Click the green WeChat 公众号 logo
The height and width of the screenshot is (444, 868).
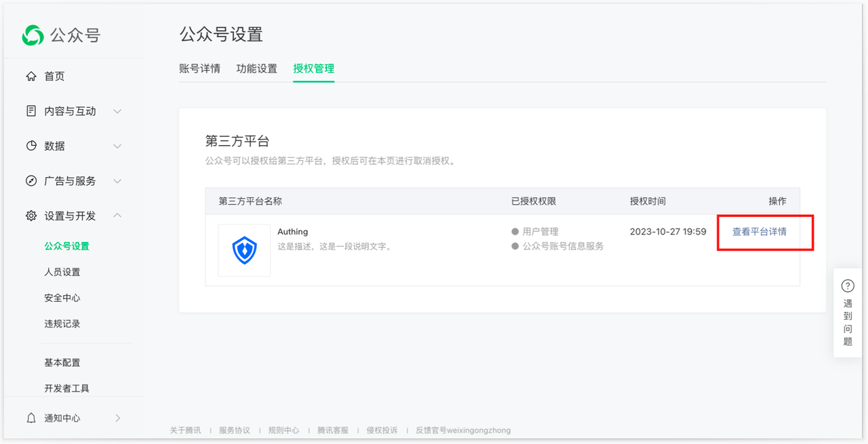pyautogui.click(x=33, y=35)
